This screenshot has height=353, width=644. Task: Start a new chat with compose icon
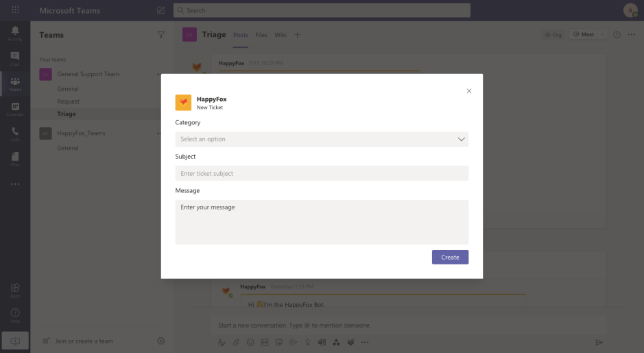click(x=161, y=10)
